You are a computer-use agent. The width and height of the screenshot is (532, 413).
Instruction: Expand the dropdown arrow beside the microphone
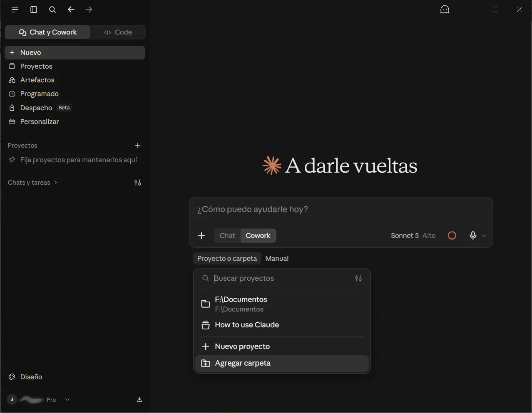484,236
